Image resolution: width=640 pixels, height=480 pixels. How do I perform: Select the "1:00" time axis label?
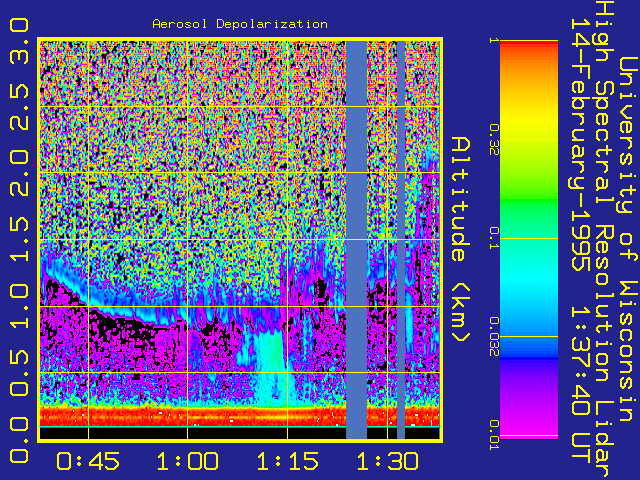[x=188, y=461]
